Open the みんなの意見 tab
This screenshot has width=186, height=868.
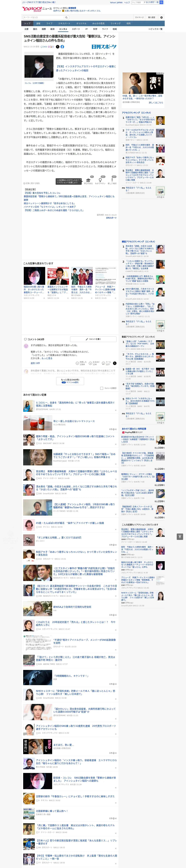(99, 23)
